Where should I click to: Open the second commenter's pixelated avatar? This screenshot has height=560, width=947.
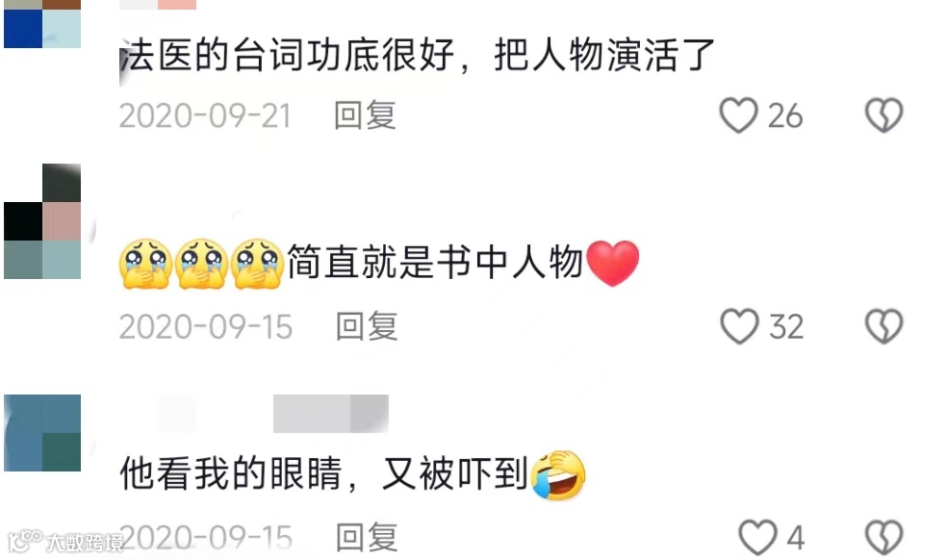click(x=42, y=221)
